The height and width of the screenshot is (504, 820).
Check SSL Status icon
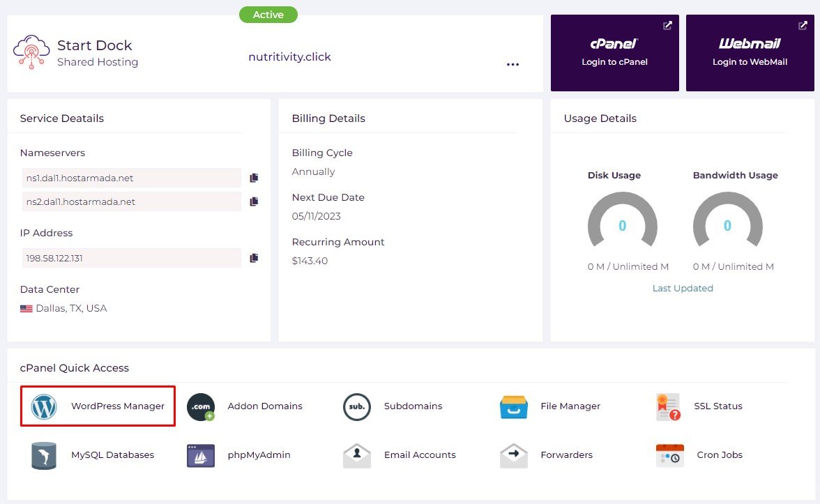[x=668, y=406]
